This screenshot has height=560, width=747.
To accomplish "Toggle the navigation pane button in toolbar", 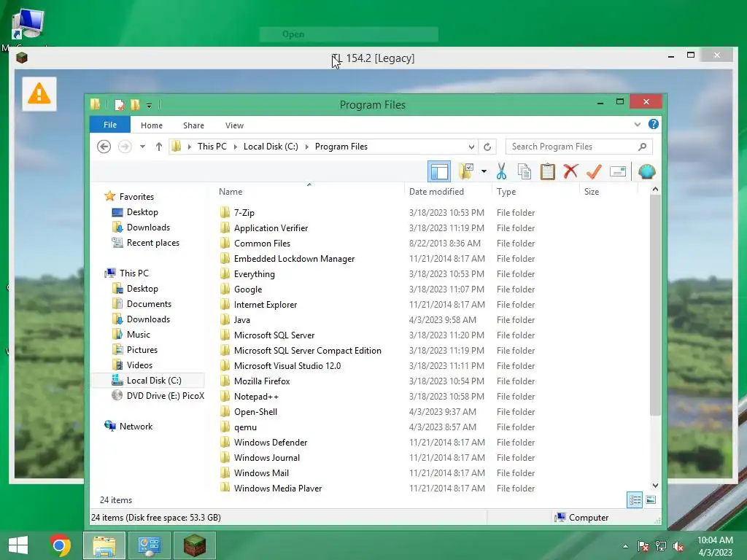I will pos(438,171).
